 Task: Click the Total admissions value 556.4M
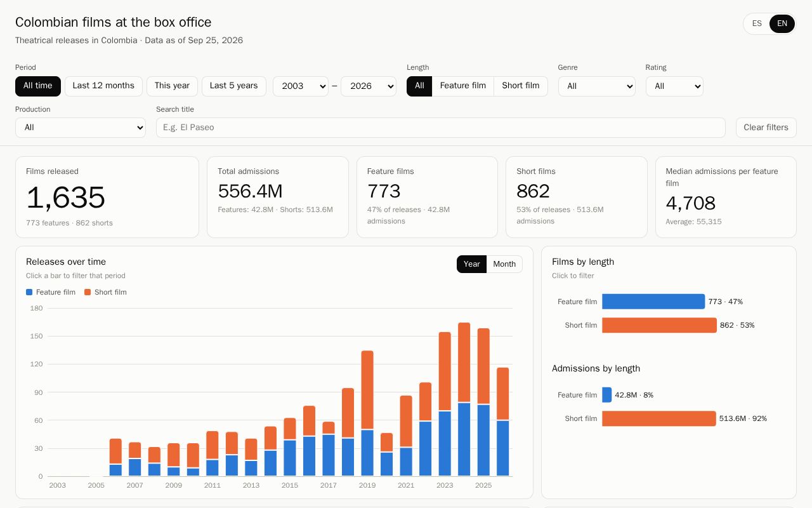tap(250, 191)
